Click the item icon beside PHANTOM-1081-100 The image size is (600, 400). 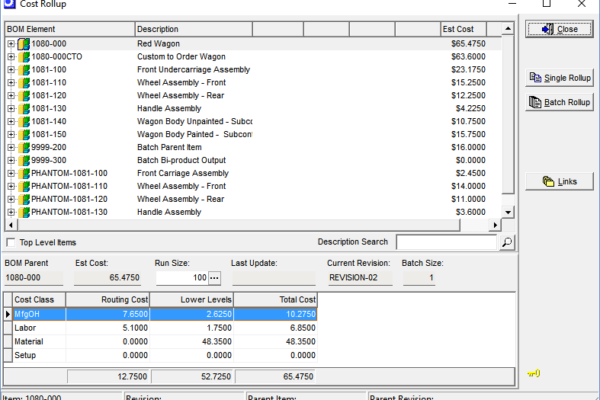24,173
